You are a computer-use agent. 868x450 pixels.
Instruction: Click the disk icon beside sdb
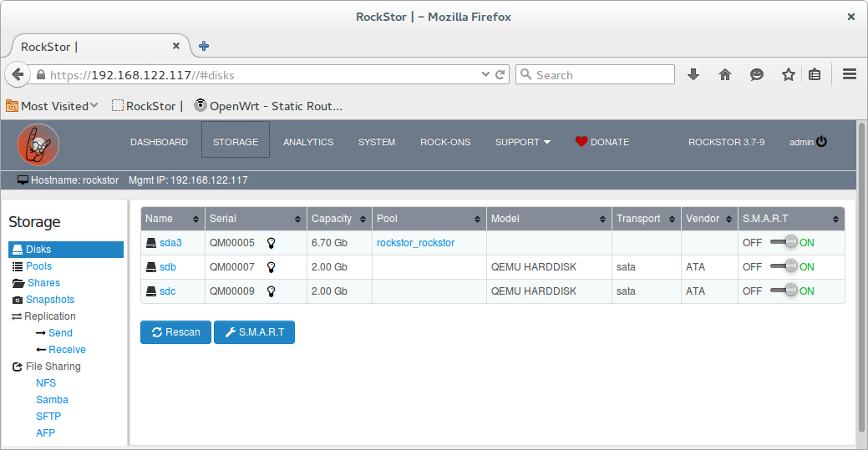(x=151, y=267)
